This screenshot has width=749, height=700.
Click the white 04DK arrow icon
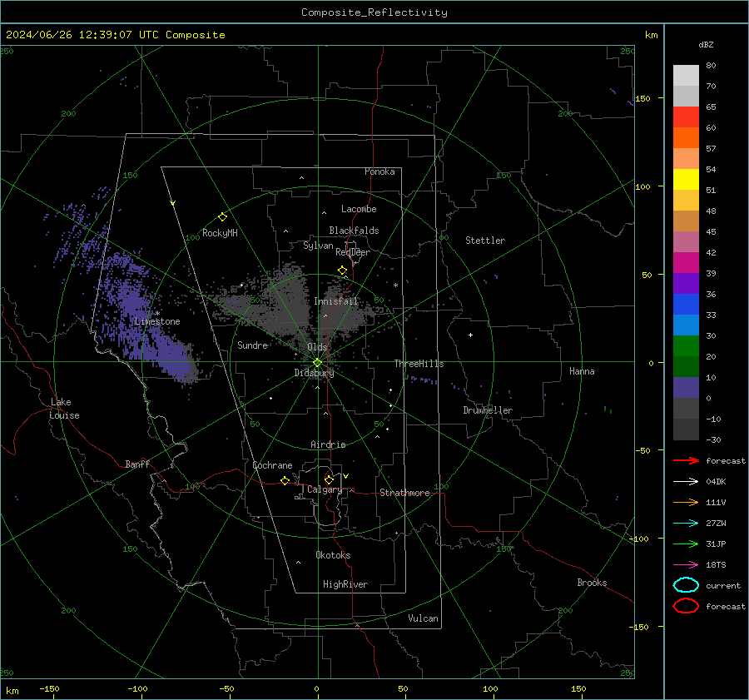coord(686,481)
